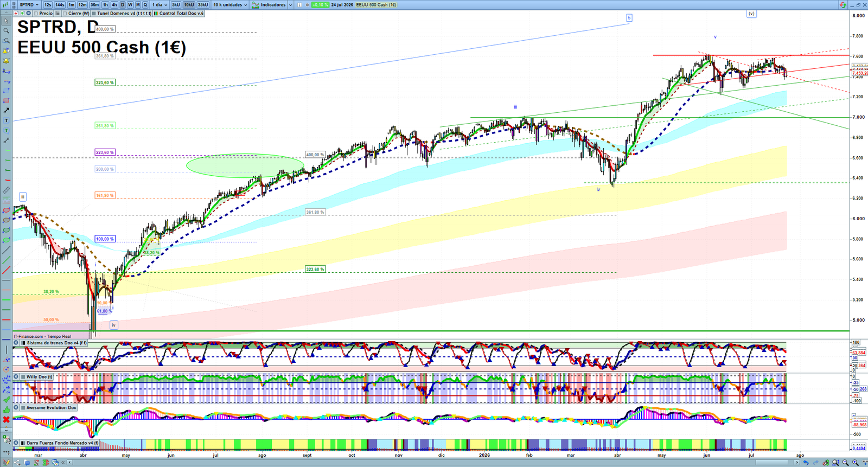Toggle the 10kU units button
Image resolution: width=868 pixels, height=467 pixels.
189,4
